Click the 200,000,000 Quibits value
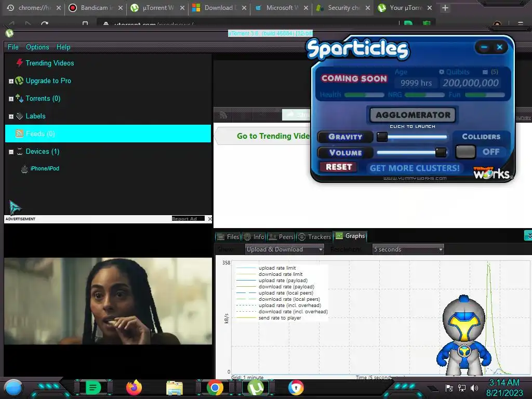Screen dimensions: 532x399 click(x=470, y=83)
